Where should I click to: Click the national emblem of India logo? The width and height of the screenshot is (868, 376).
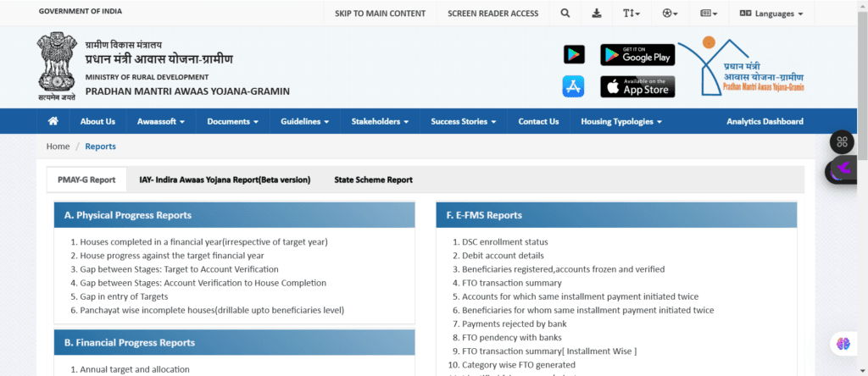coord(57,66)
